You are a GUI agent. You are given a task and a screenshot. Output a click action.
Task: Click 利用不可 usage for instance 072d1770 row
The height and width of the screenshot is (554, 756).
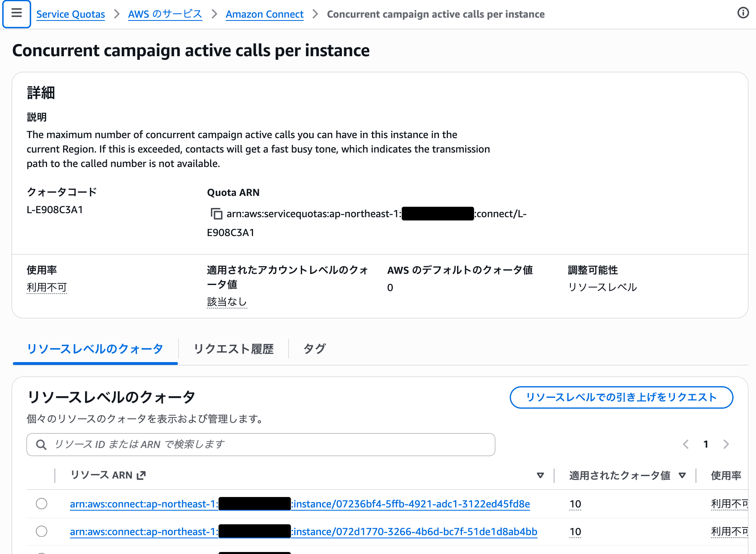(729, 532)
